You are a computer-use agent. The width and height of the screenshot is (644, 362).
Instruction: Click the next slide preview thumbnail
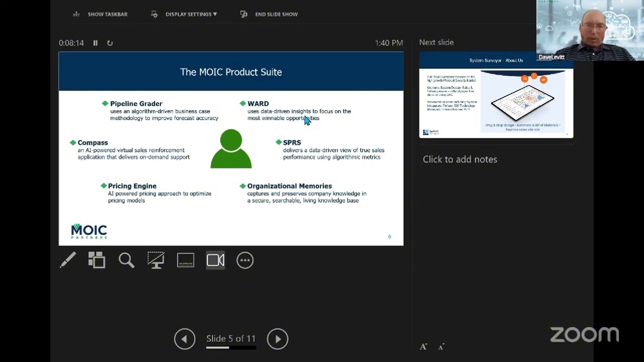click(496, 95)
